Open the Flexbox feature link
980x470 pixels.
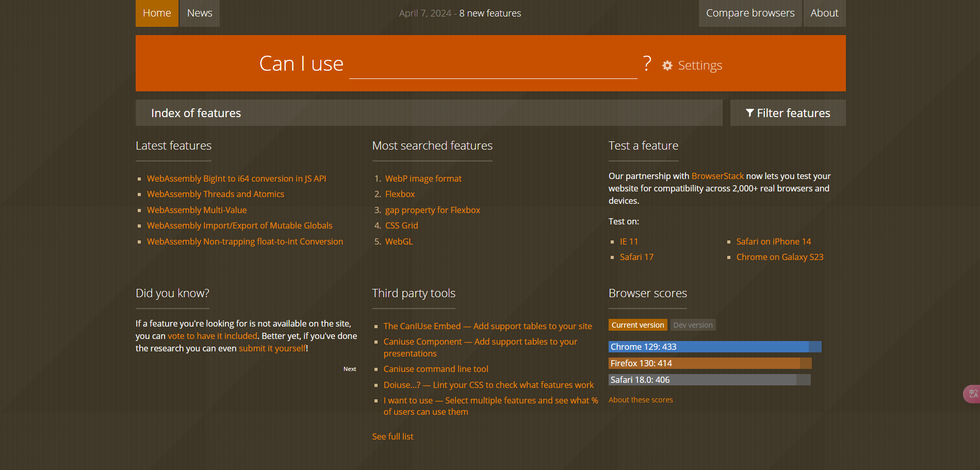coord(400,194)
